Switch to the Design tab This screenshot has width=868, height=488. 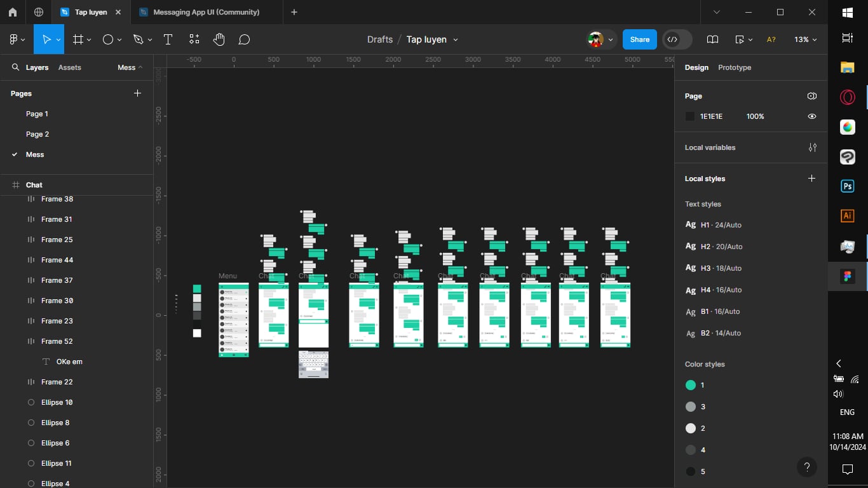point(696,67)
